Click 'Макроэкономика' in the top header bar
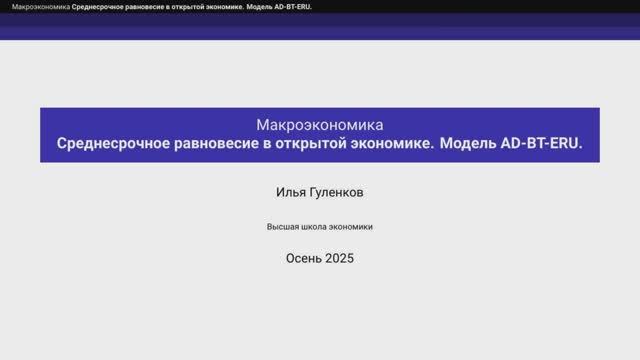The image size is (640, 360). 41,7
